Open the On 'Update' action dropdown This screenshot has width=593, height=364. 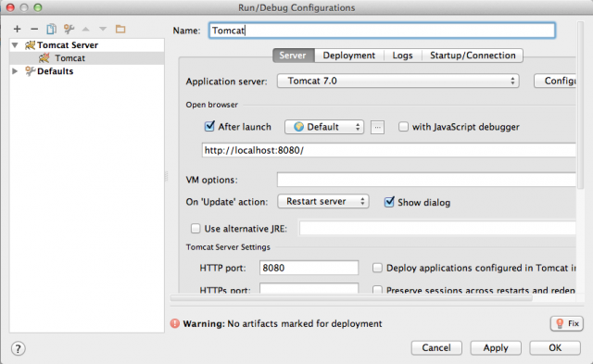point(323,202)
